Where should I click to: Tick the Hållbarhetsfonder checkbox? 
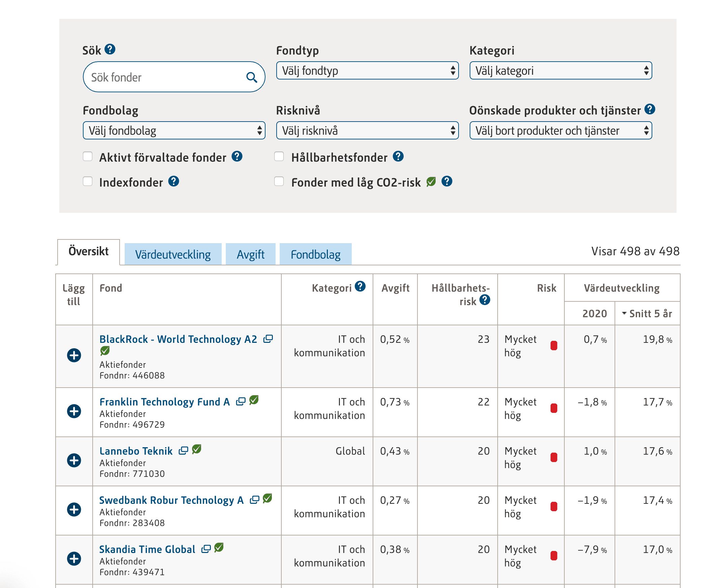coord(279,156)
